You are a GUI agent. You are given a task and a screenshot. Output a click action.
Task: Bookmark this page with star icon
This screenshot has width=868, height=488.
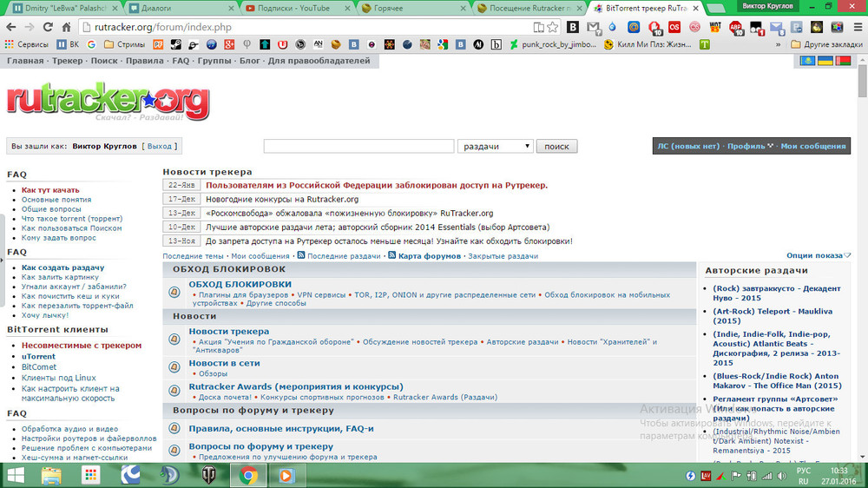pyautogui.click(x=552, y=27)
